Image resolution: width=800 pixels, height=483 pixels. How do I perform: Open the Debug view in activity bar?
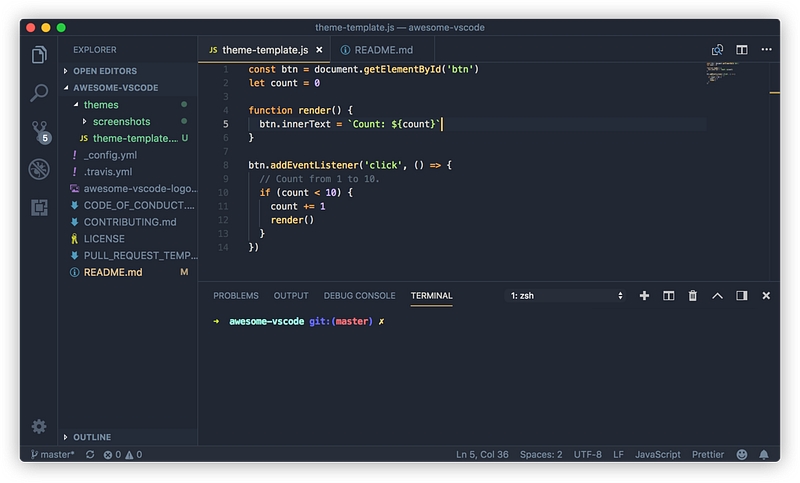(x=39, y=169)
